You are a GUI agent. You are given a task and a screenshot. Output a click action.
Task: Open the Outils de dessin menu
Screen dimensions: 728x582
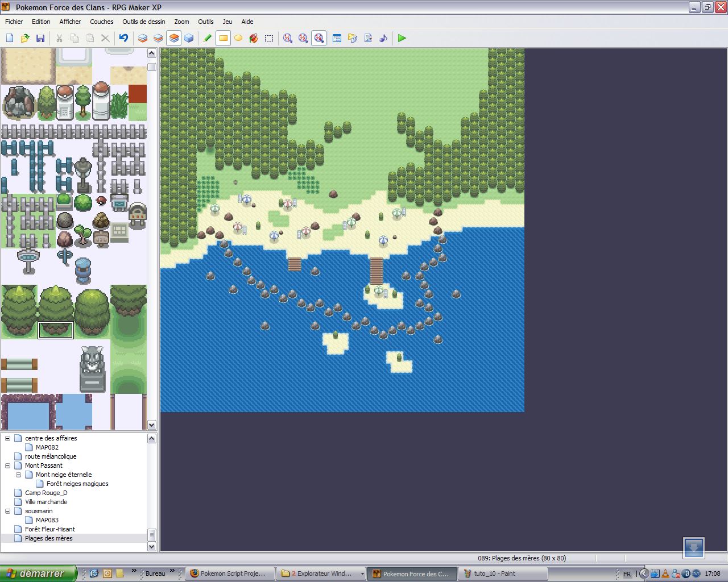click(x=144, y=22)
